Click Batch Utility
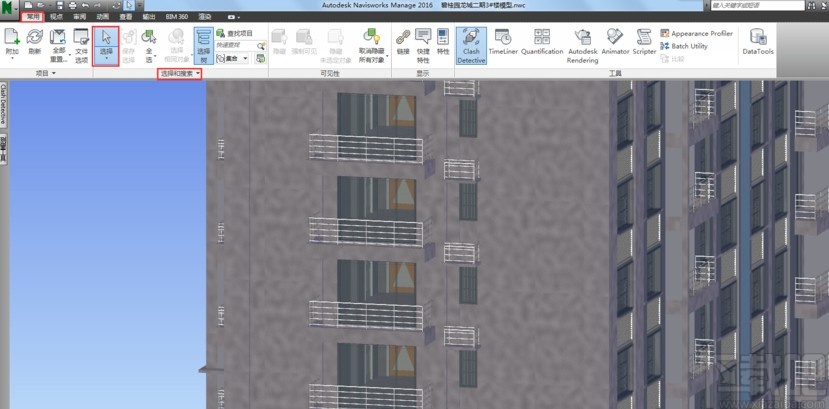 pyautogui.click(x=689, y=46)
